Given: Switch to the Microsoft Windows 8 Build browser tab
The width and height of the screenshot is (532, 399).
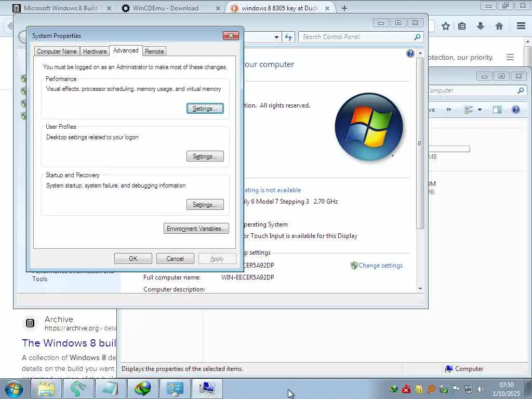Looking at the screenshot, I should click(60, 8).
